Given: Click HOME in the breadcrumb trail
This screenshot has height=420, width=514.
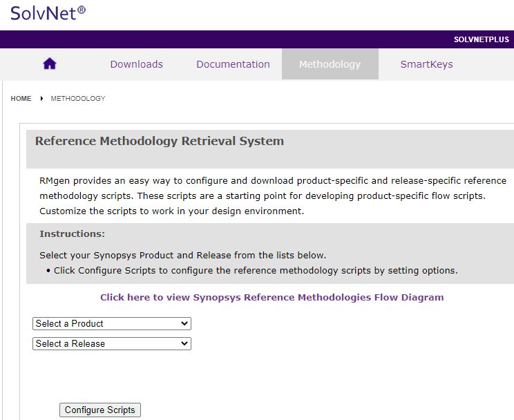Looking at the screenshot, I should (x=21, y=99).
